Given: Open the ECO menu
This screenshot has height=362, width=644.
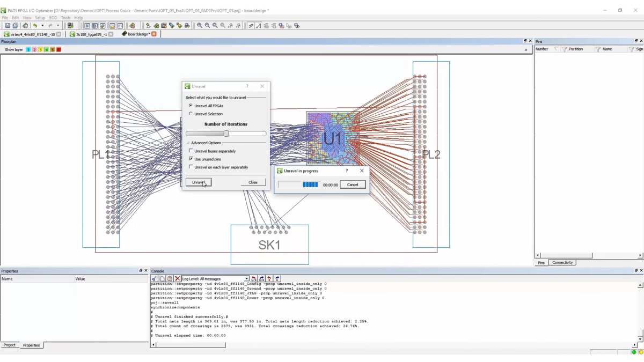Looking at the screenshot, I should pos(53,18).
